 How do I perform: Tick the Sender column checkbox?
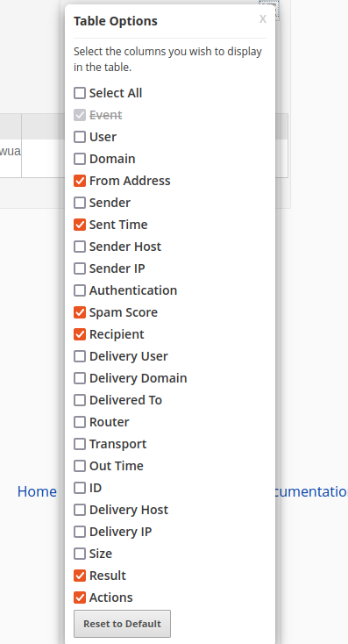click(x=80, y=203)
